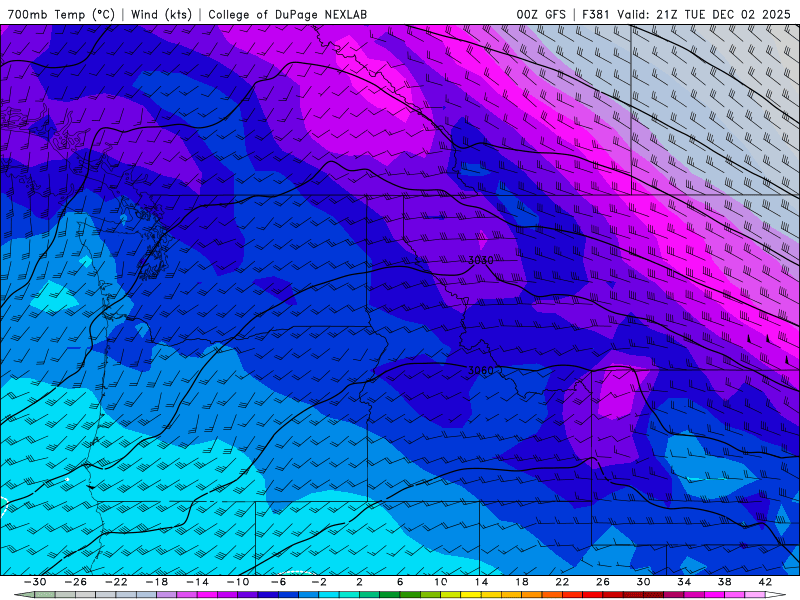Click the -26 value on the temperature scale

click(76, 582)
